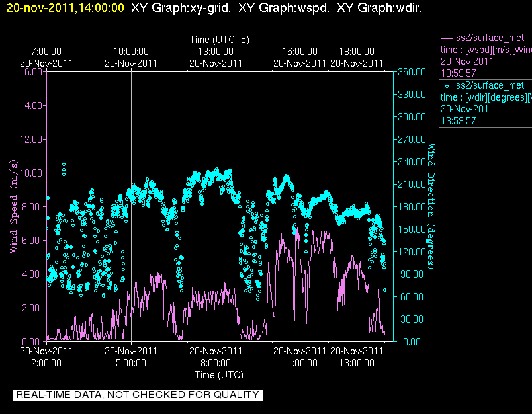
Task: Click the wdir [degrees] legend description line
Action: 486,98
